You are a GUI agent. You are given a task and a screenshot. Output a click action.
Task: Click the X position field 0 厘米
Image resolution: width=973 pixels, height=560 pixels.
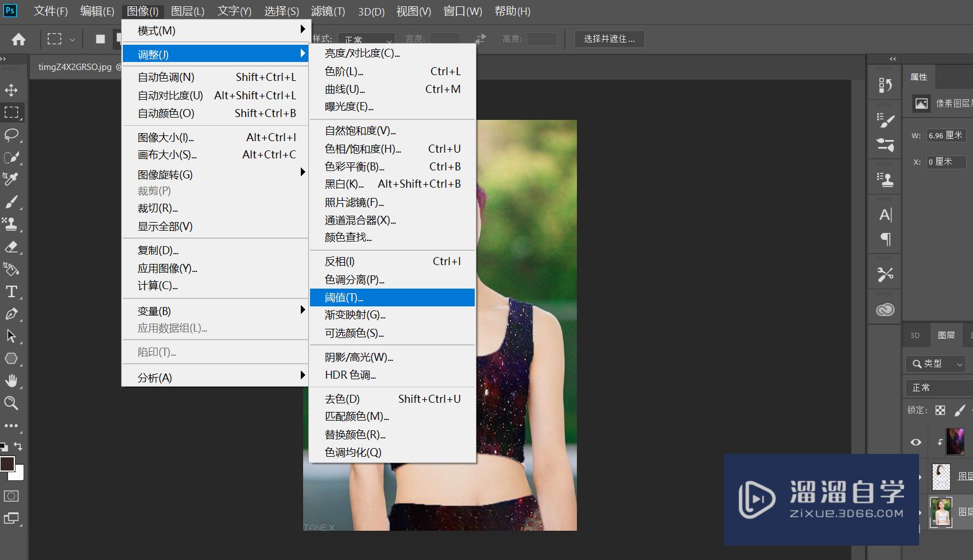(946, 162)
